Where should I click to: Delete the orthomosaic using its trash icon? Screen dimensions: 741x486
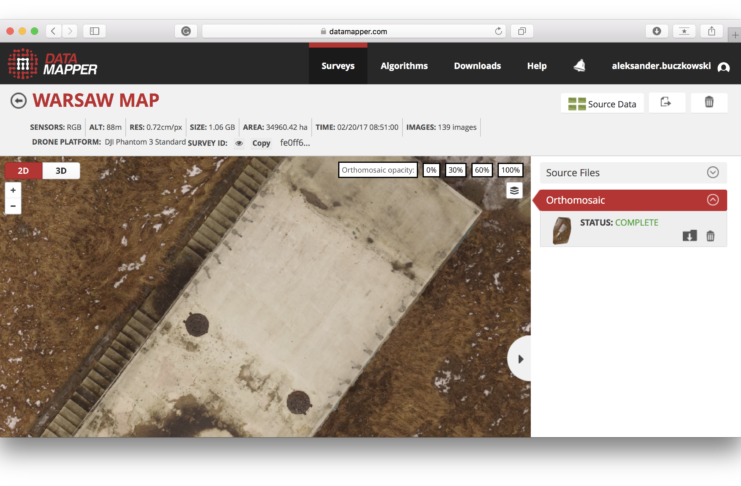pyautogui.click(x=710, y=236)
